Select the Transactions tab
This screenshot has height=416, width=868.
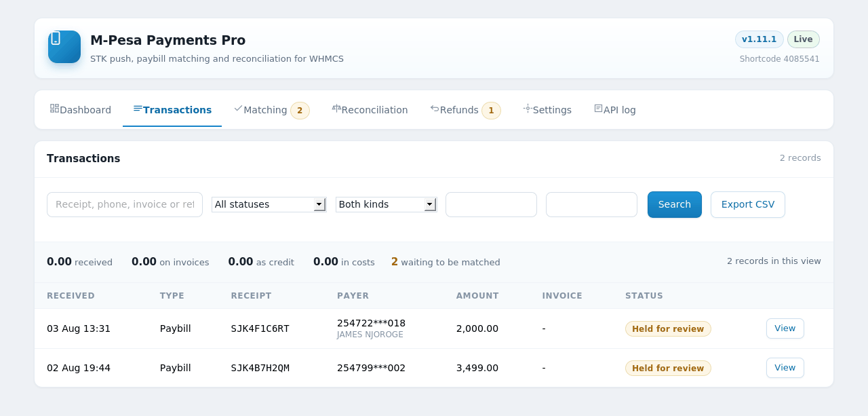[172, 110]
